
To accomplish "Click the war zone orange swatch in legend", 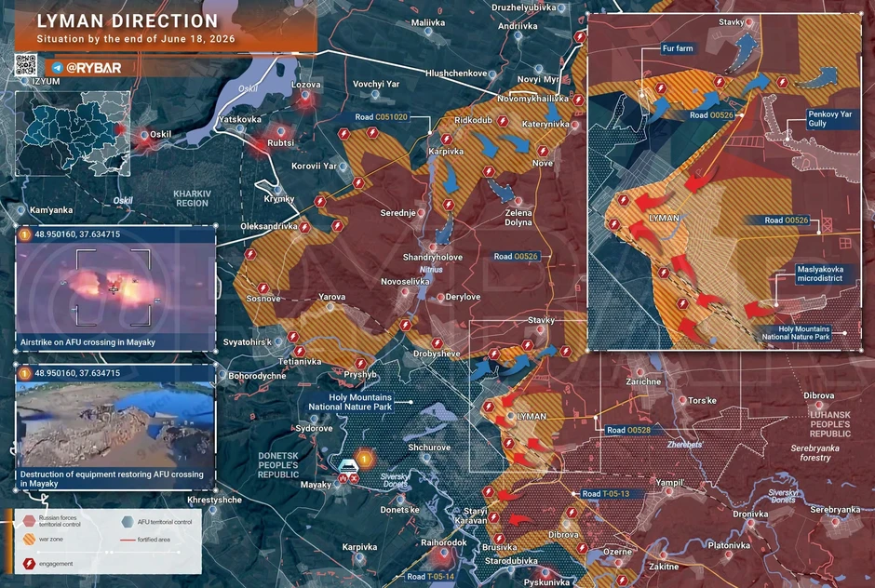I will (x=29, y=540).
